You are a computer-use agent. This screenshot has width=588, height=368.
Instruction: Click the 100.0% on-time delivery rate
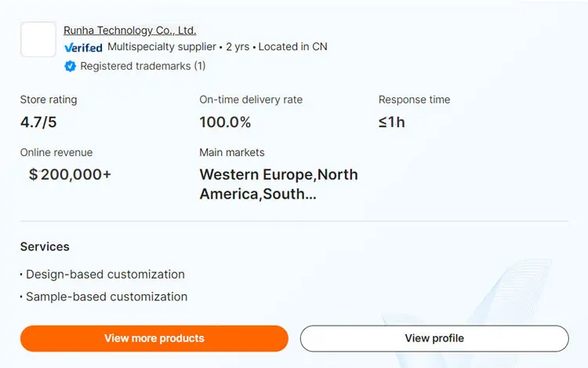(225, 122)
